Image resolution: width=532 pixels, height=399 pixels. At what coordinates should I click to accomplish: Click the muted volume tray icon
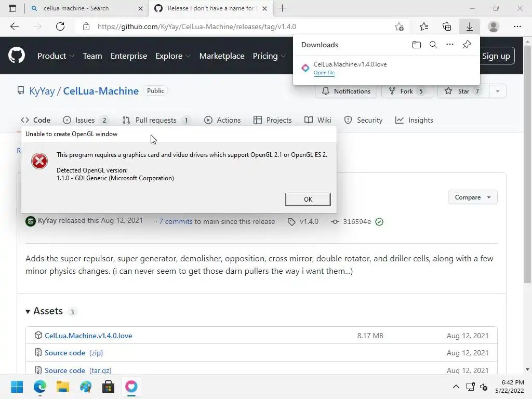484,387
